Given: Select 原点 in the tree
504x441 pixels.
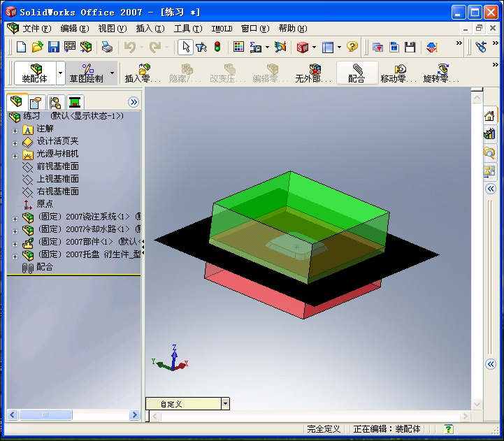Looking at the screenshot, I should click(45, 204).
